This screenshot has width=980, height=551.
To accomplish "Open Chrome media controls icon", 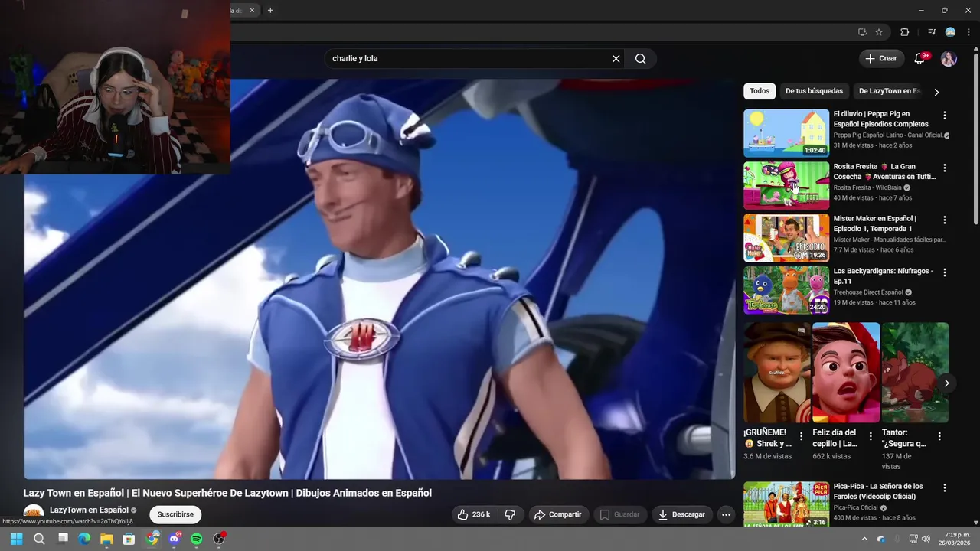I will click(x=932, y=32).
